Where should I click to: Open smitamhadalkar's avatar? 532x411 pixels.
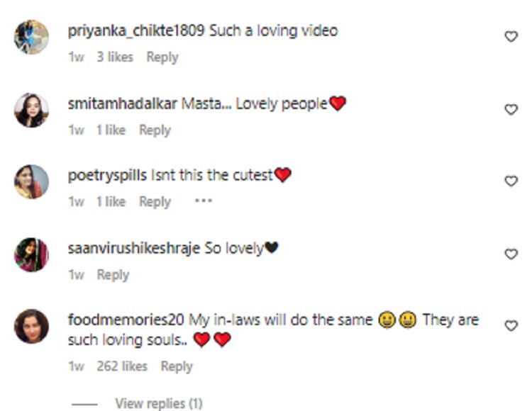coord(31,110)
